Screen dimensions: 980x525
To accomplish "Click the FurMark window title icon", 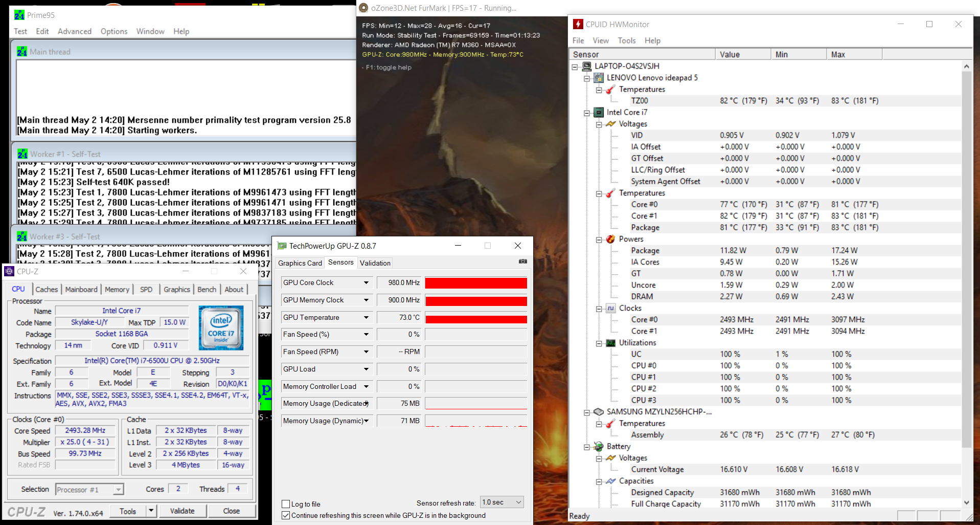I will [x=363, y=8].
